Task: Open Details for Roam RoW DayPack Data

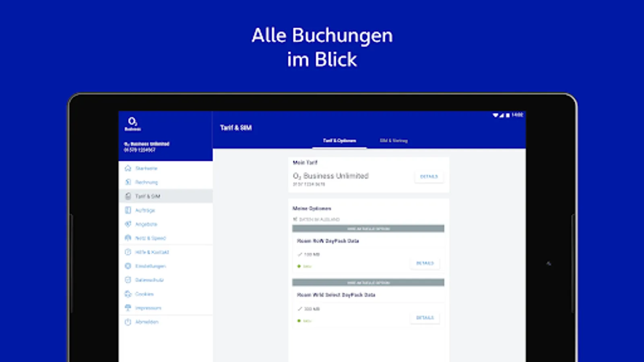Action: 425,263
